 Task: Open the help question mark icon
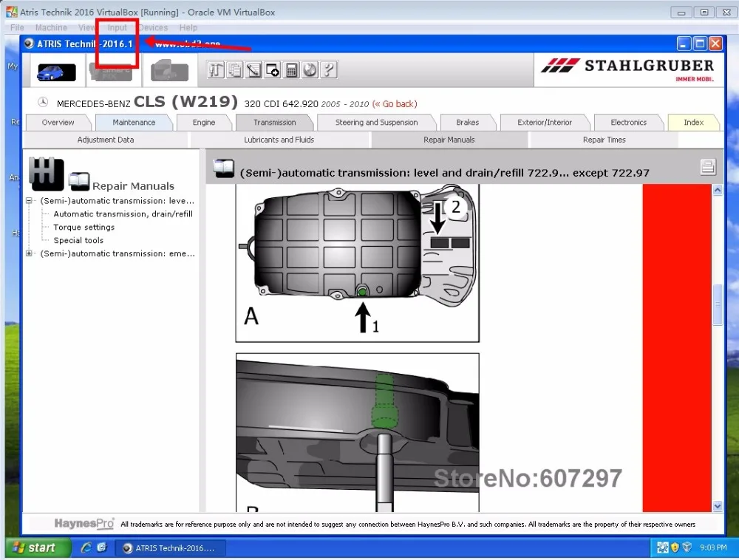coord(329,70)
